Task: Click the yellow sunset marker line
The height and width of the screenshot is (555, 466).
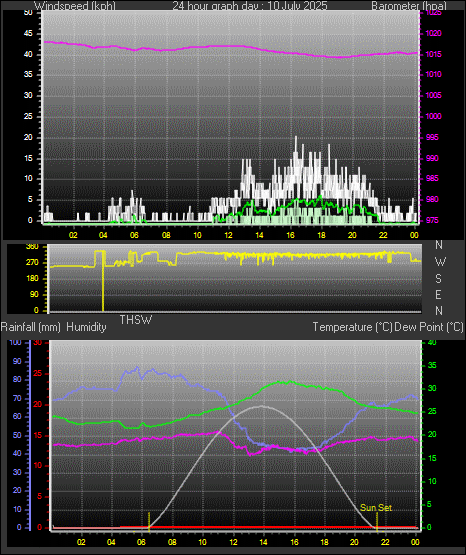Action: [377, 522]
